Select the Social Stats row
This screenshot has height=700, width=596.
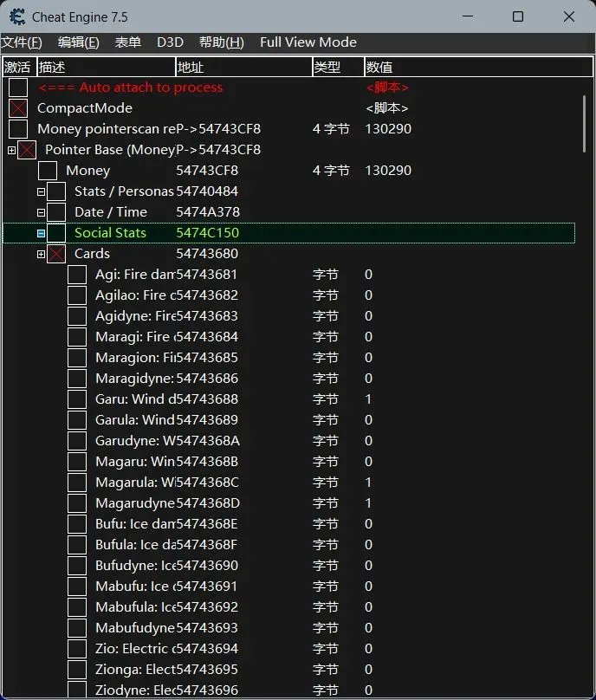pyautogui.click(x=288, y=233)
